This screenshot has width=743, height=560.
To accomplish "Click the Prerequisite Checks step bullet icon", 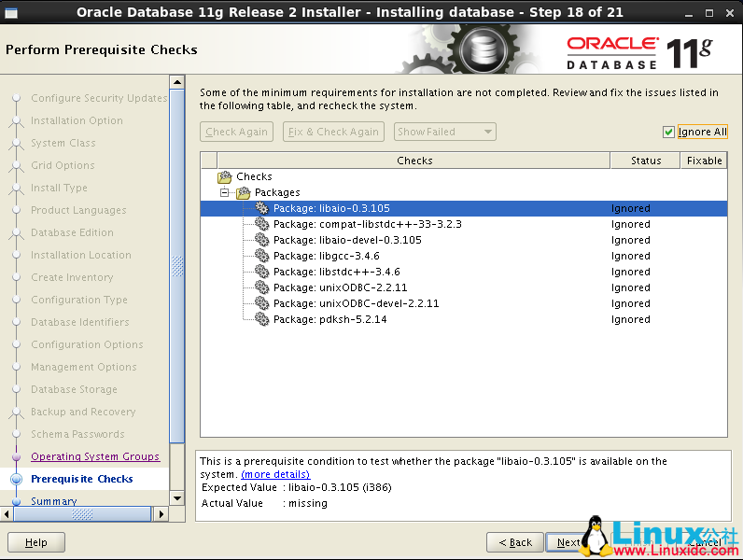I will [17, 479].
